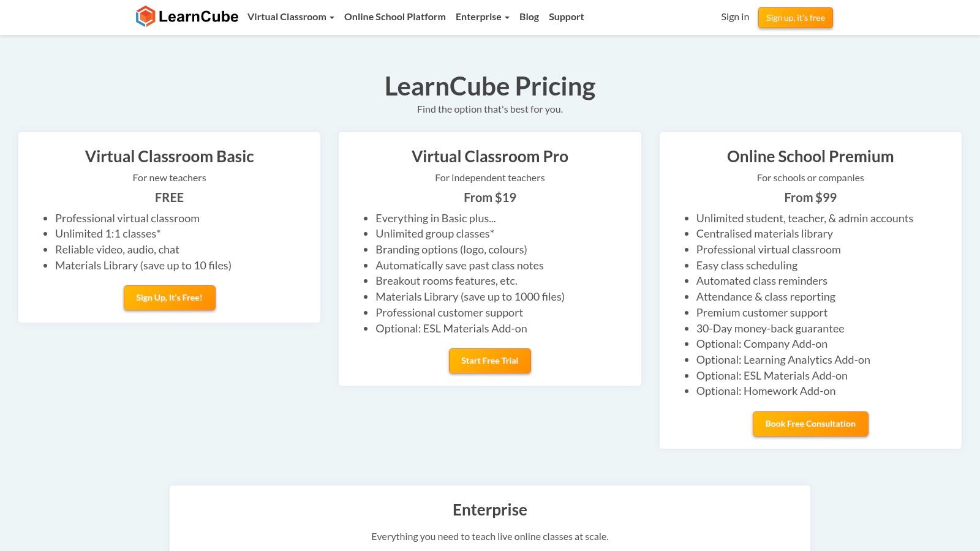Click the Enterprise section heading

pyautogui.click(x=489, y=509)
